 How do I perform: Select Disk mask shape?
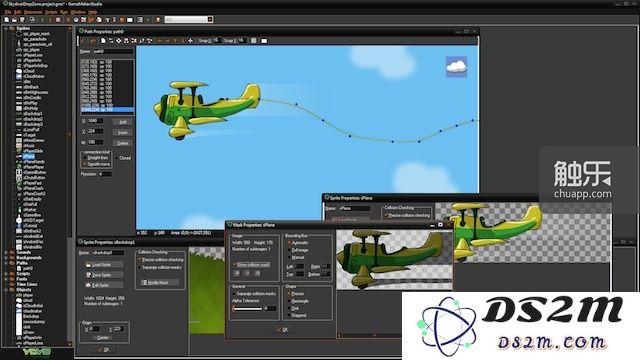click(x=294, y=308)
